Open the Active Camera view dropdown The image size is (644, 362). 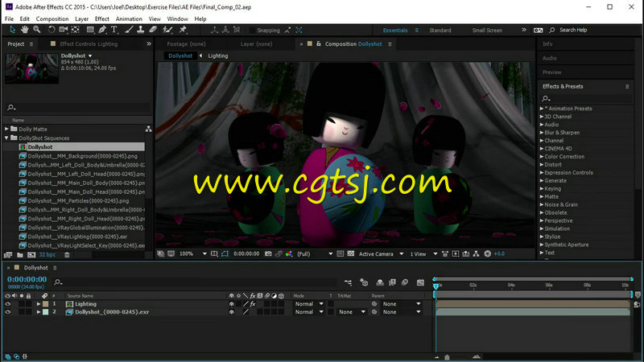[x=381, y=254]
